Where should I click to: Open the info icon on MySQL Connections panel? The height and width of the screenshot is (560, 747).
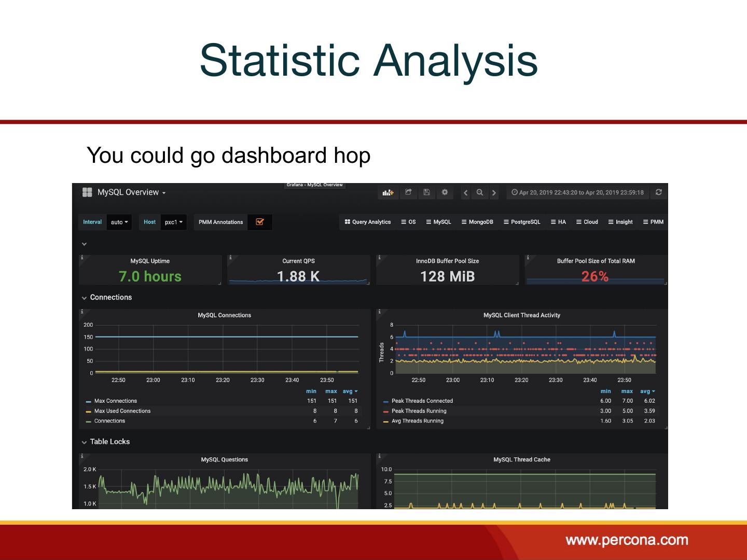click(81, 312)
